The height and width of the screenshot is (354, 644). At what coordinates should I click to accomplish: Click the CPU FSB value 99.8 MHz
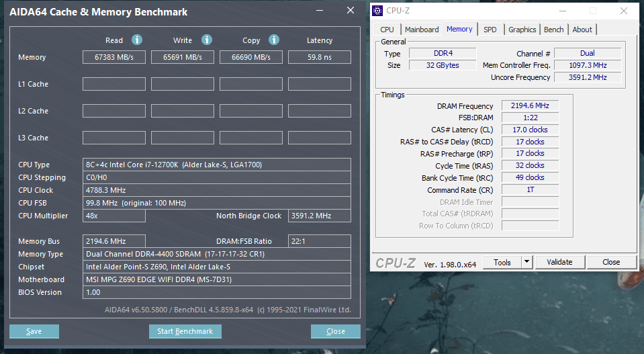(217, 203)
